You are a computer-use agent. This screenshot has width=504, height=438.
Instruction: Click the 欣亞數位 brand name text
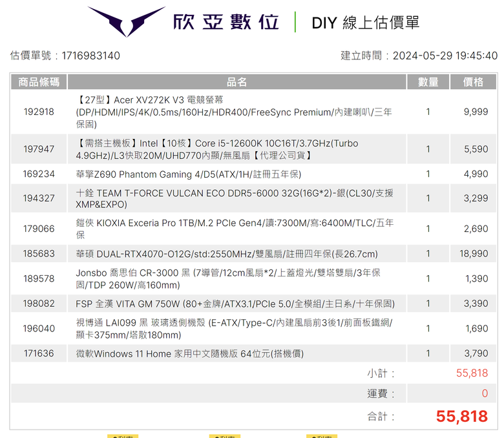pos(226,22)
